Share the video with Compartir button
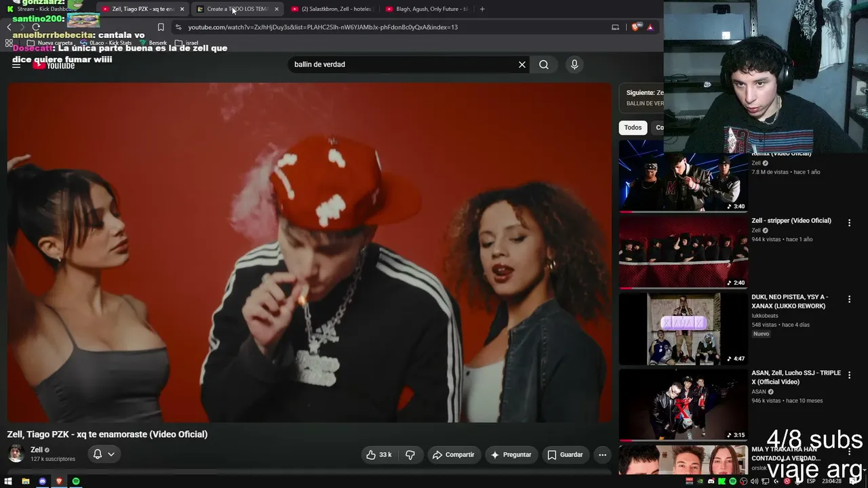 454,455
